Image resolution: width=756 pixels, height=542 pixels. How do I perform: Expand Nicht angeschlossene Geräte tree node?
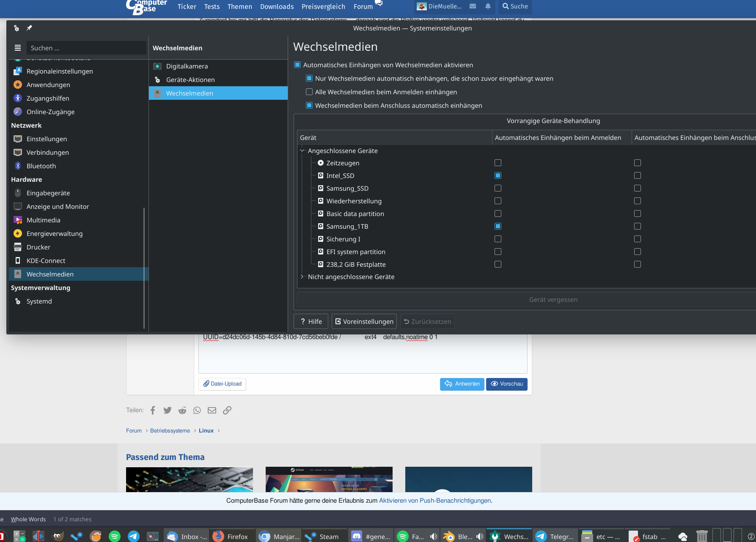coord(302,276)
